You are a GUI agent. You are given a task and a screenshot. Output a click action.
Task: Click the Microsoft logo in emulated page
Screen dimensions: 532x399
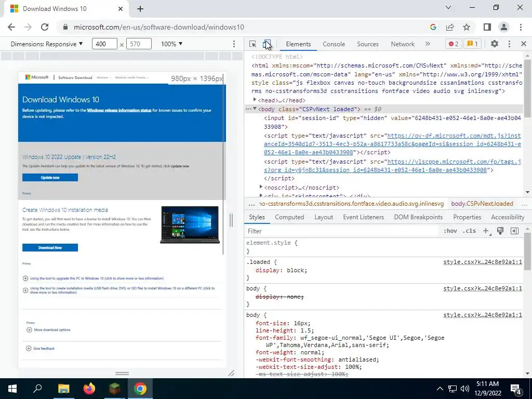click(x=37, y=77)
